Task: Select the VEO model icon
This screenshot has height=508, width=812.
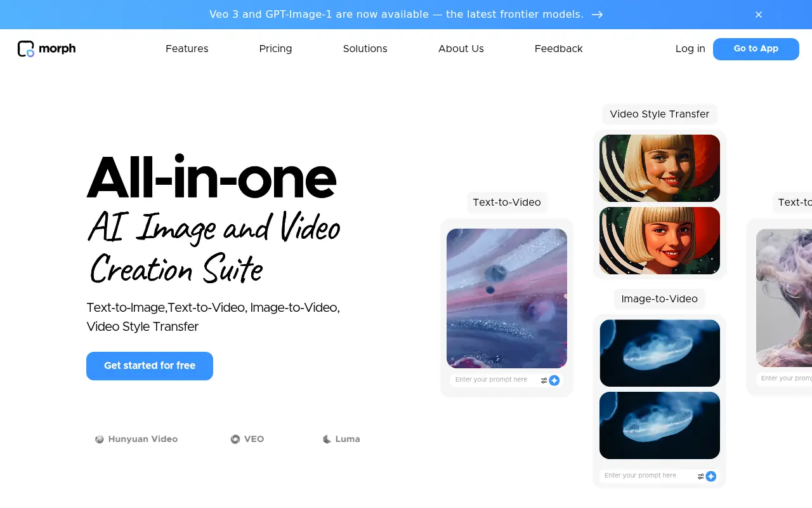Action: coord(235,439)
